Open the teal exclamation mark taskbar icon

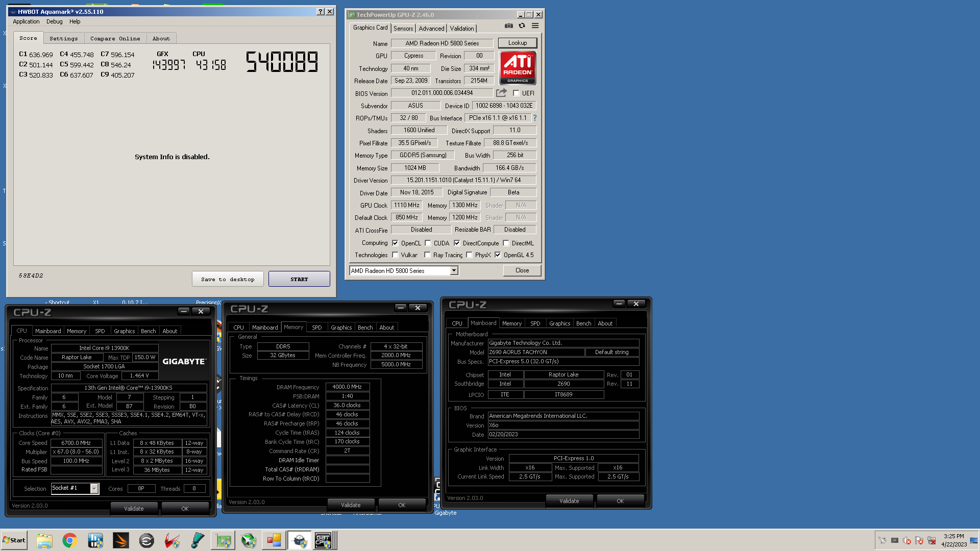198,540
